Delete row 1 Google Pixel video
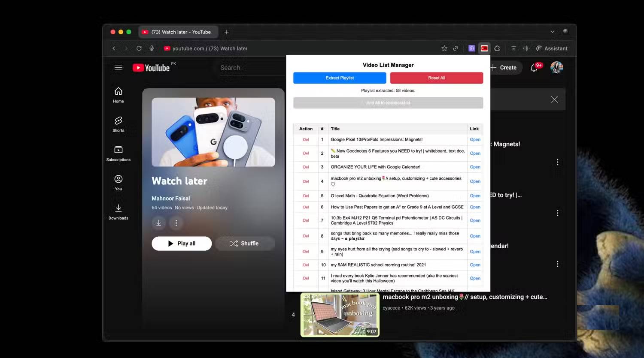This screenshot has height=358, width=644. pos(306,139)
